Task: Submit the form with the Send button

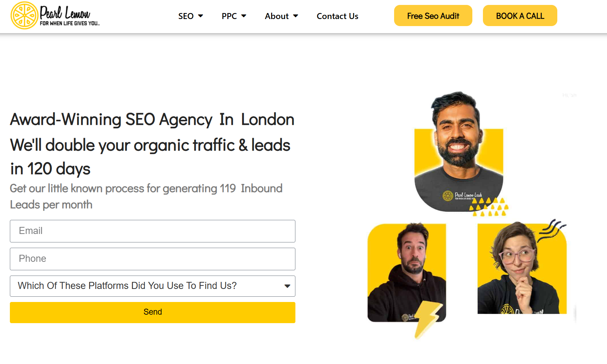Action: 153,313
